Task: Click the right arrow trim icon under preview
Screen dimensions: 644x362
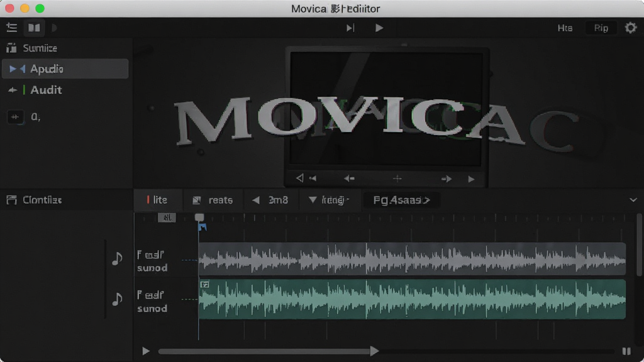Action: tap(446, 179)
